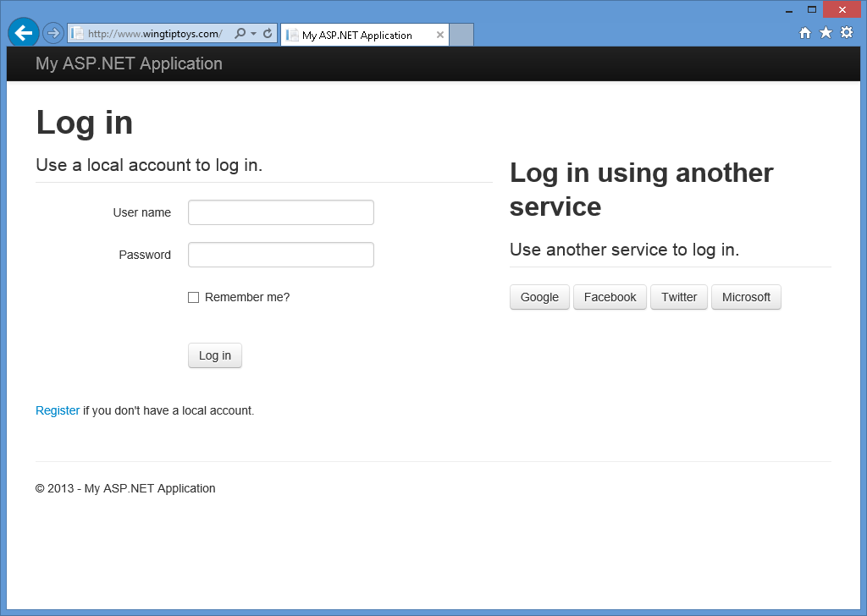Click the favicon on the ASP.NET tab
Viewport: 867px width, 616px height.
(290, 35)
